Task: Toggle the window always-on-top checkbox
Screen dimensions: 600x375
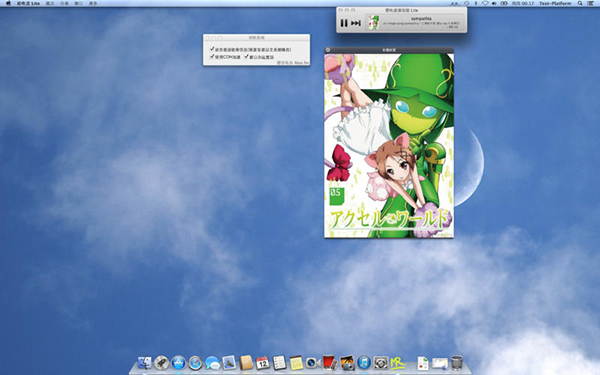Action: [246, 57]
